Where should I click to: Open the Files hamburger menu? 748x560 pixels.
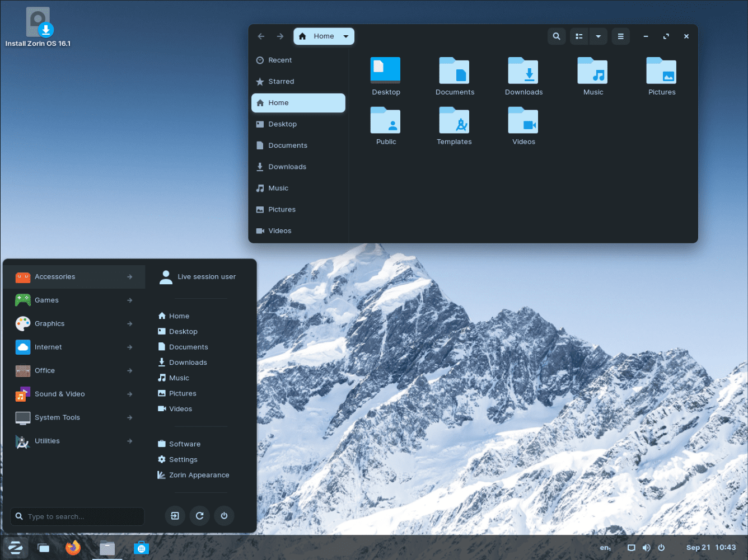coord(620,36)
